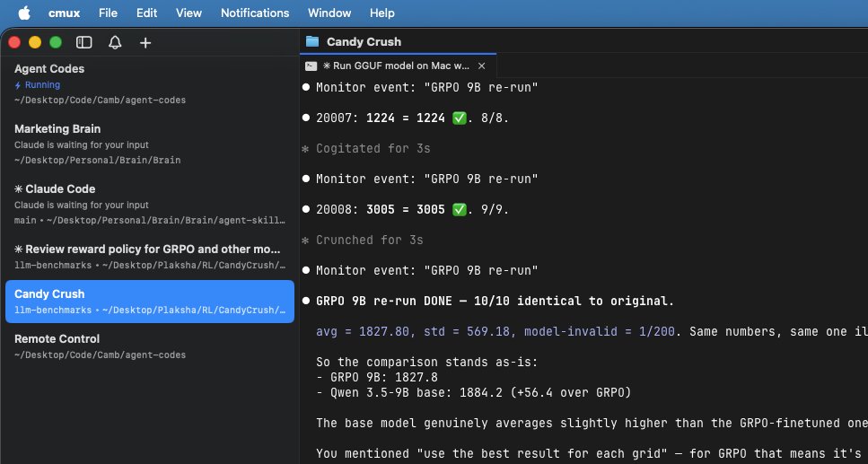Image resolution: width=868 pixels, height=464 pixels.
Task: Click green checkmark on the 20007 line
Action: (460, 118)
